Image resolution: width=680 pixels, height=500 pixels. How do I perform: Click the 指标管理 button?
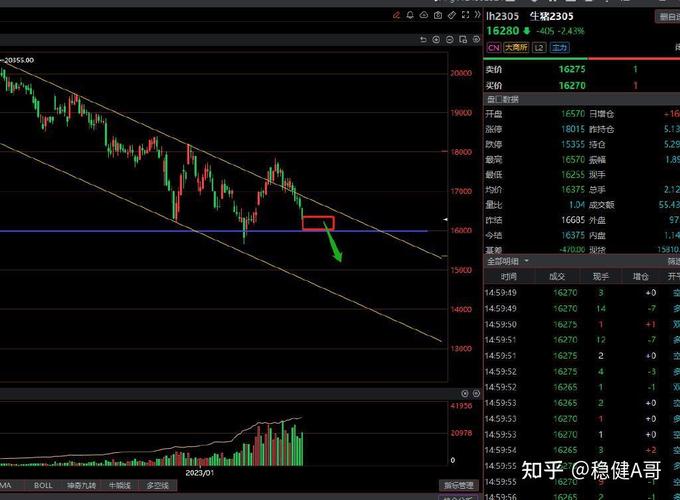tap(457, 485)
